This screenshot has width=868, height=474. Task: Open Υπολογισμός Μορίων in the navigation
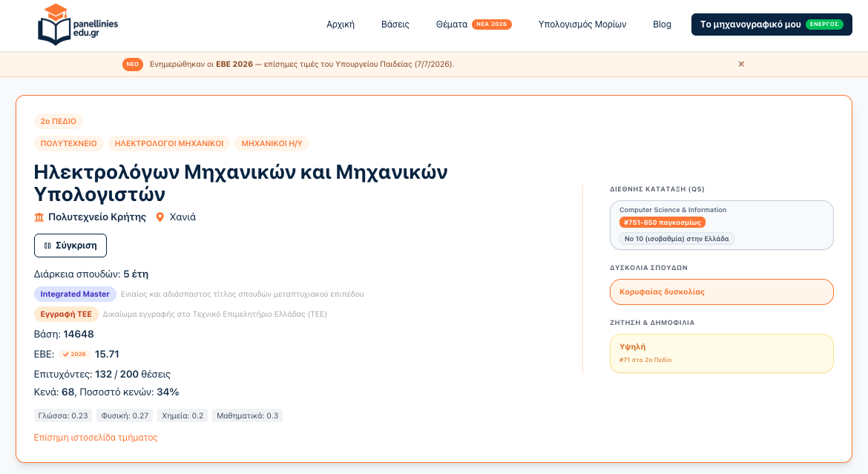pyautogui.click(x=582, y=24)
